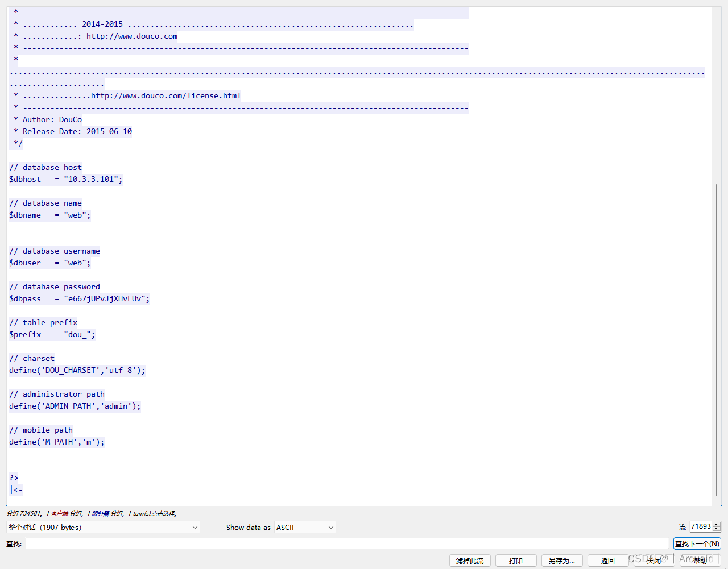
Task: Click the // mobile path comment
Action: 41,430
